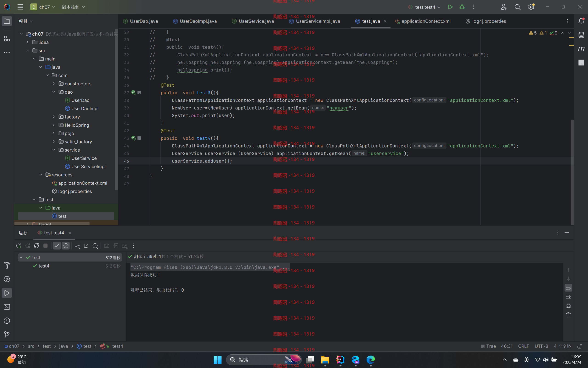This screenshot has width=588, height=368.
Task: Open Code With Me user icon
Action: pyautogui.click(x=504, y=7)
